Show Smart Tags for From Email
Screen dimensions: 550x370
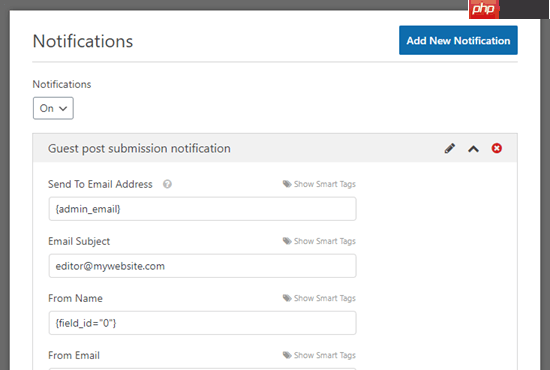click(x=324, y=355)
